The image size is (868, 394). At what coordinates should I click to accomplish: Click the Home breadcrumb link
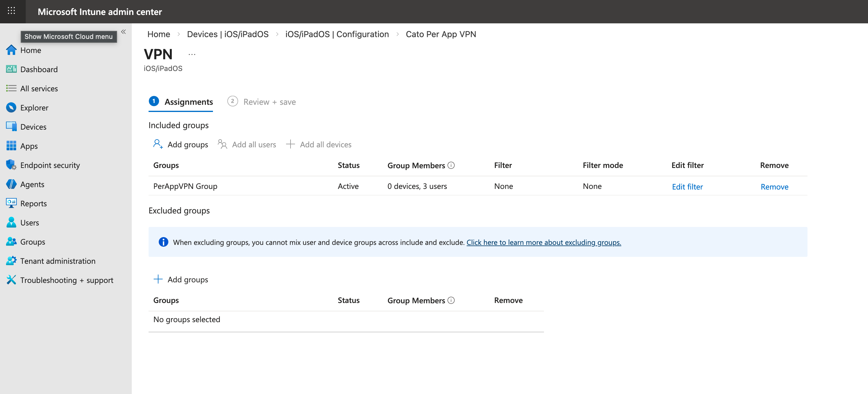click(159, 34)
